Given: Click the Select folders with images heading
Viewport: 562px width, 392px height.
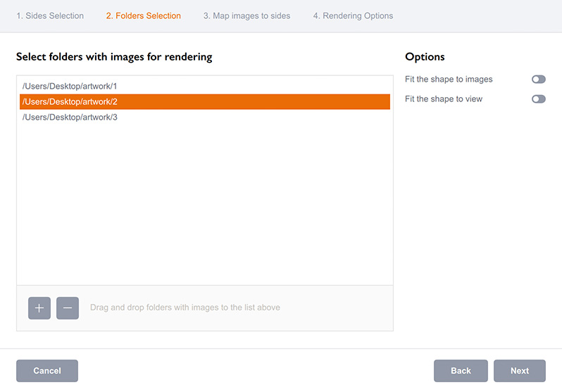Looking at the screenshot, I should (114, 57).
